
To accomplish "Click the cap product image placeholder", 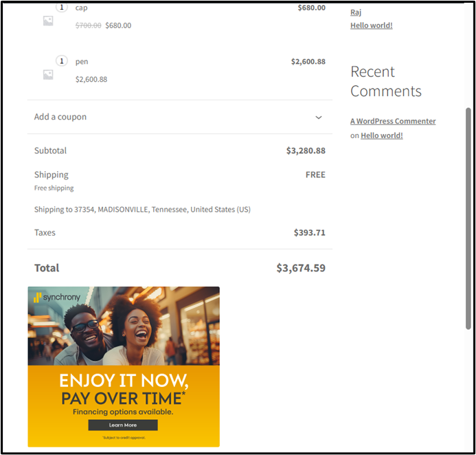I will (48, 21).
